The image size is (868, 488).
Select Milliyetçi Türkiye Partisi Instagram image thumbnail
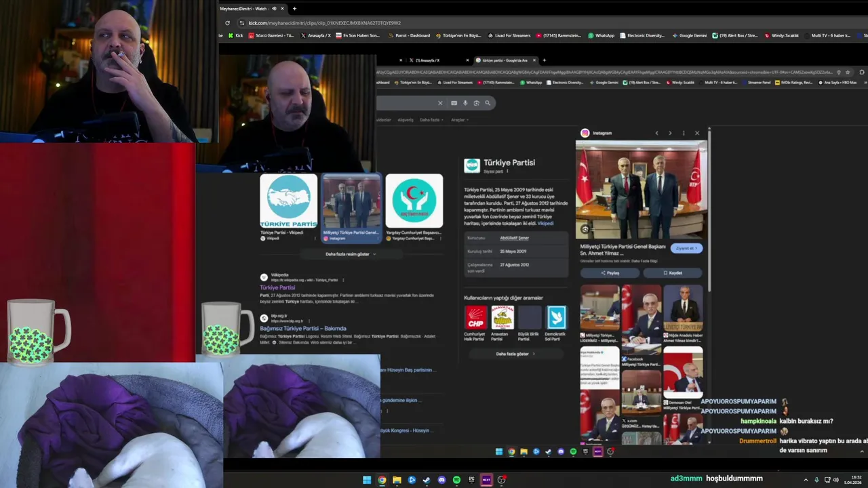(x=351, y=207)
